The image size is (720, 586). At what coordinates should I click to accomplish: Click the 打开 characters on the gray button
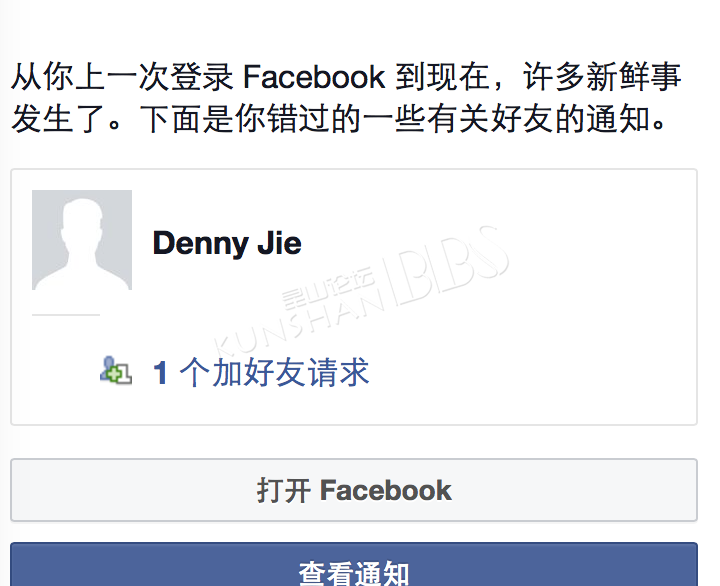click(283, 490)
